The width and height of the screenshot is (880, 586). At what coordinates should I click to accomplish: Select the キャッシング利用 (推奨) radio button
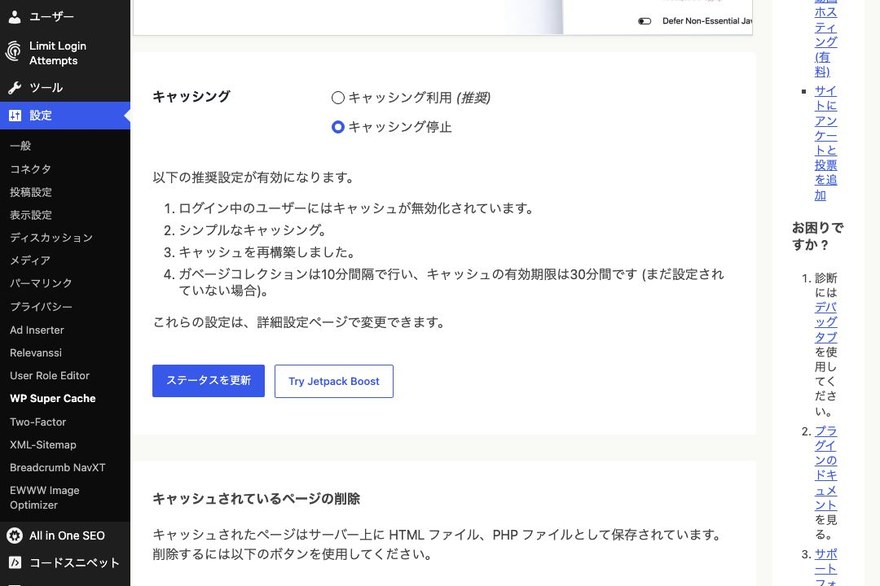tap(338, 98)
